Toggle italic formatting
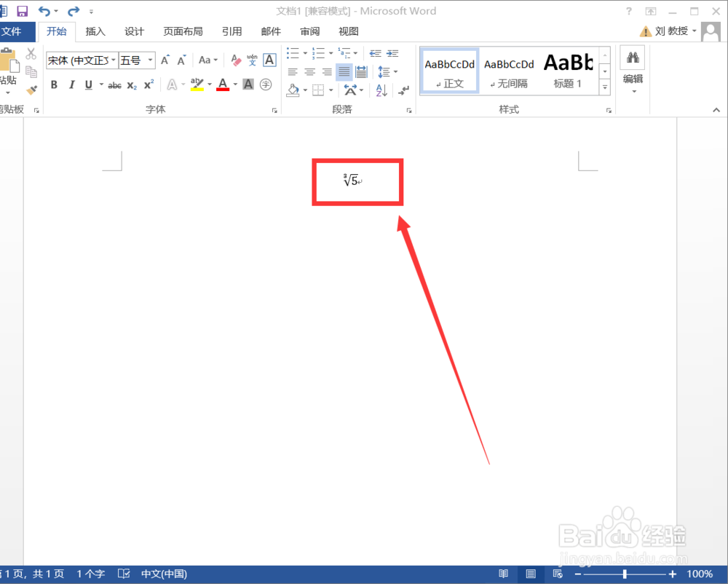This screenshot has width=728, height=584. (x=71, y=84)
